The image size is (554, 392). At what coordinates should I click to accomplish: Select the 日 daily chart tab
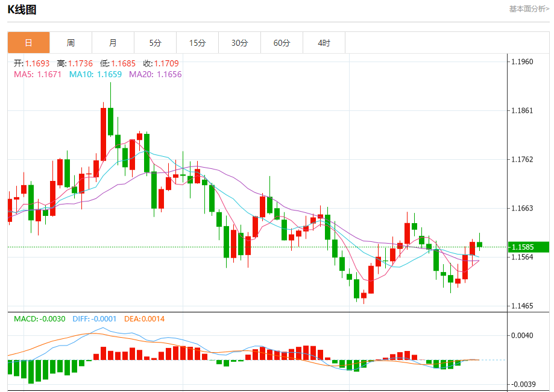pos(28,43)
